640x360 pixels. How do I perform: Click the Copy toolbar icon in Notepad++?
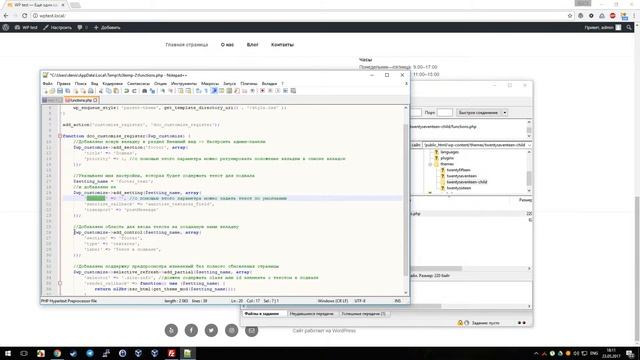pyautogui.click(x=108, y=91)
